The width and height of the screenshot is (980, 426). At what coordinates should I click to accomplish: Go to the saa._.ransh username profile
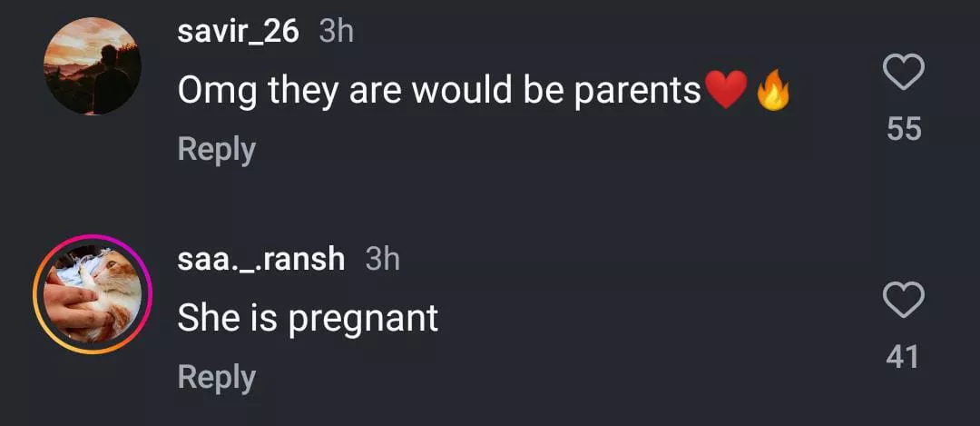tap(261, 259)
